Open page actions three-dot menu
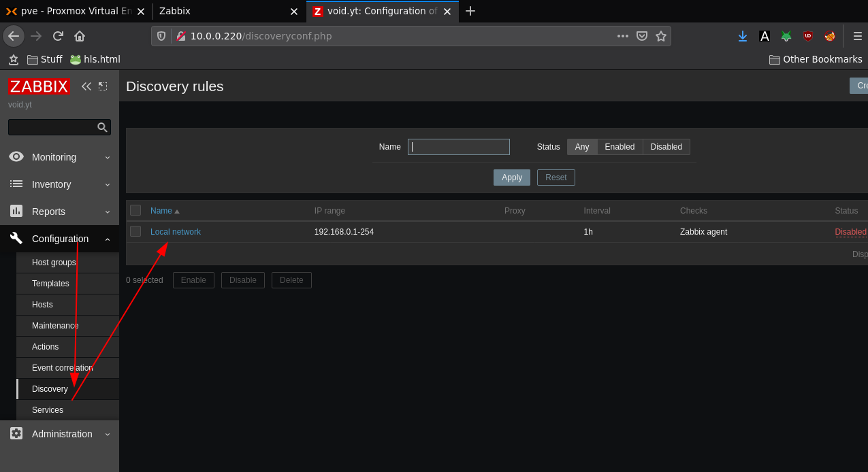Screen dimensions: 868x472 [x=623, y=36]
